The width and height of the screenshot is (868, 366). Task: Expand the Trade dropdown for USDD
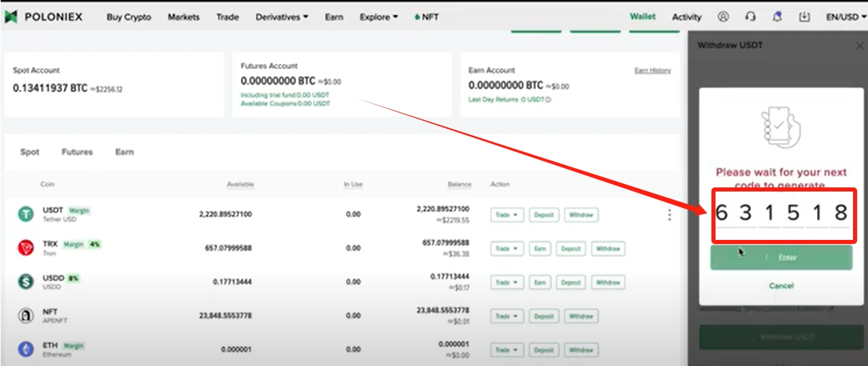pyautogui.click(x=507, y=282)
